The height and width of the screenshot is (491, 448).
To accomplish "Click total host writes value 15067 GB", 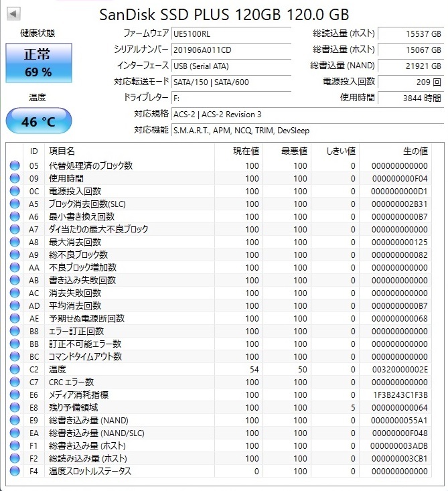I will point(410,50).
